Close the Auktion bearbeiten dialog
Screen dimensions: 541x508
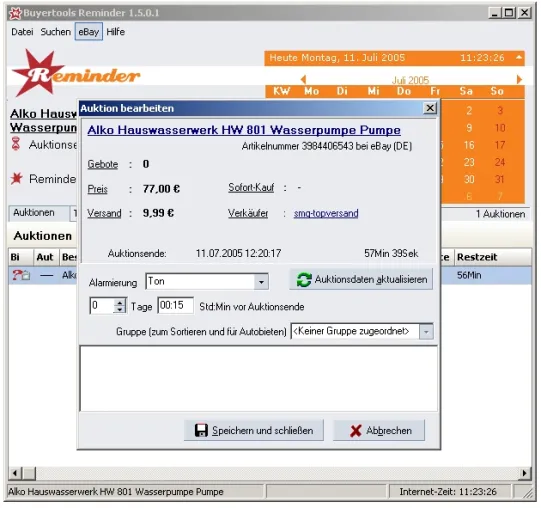(430, 108)
